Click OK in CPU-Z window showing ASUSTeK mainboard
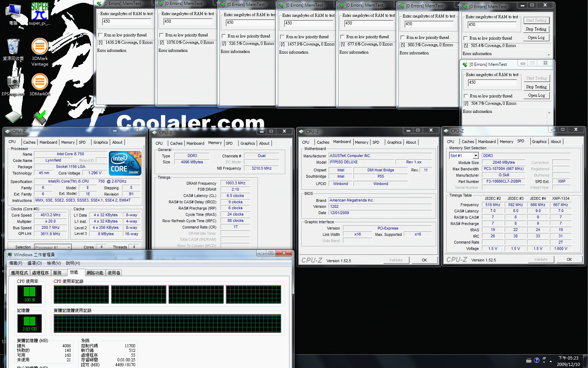Viewport: 588px width, 368px height. tap(425, 260)
